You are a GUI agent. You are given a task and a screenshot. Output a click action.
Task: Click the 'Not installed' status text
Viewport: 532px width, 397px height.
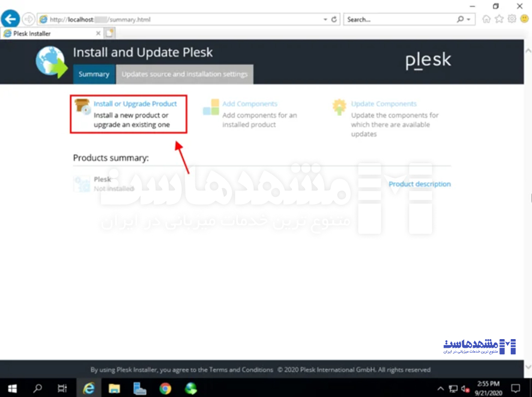114,188
